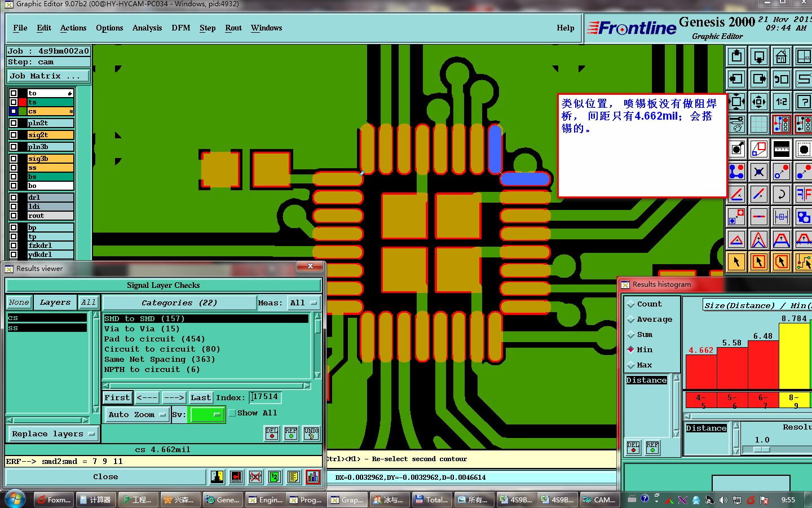Viewport: 812px width, 508px height.
Task: Click the yellow notes page icon
Action: 293,477
